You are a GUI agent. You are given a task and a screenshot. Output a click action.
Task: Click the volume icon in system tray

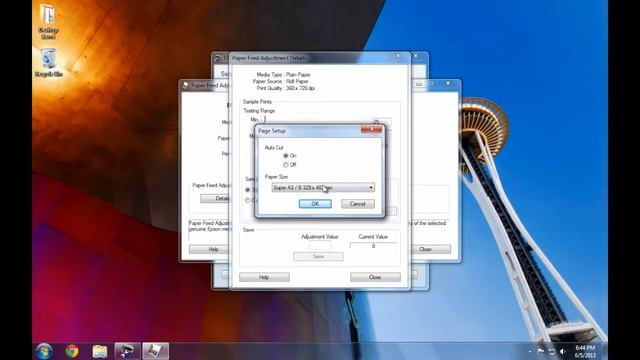563,351
